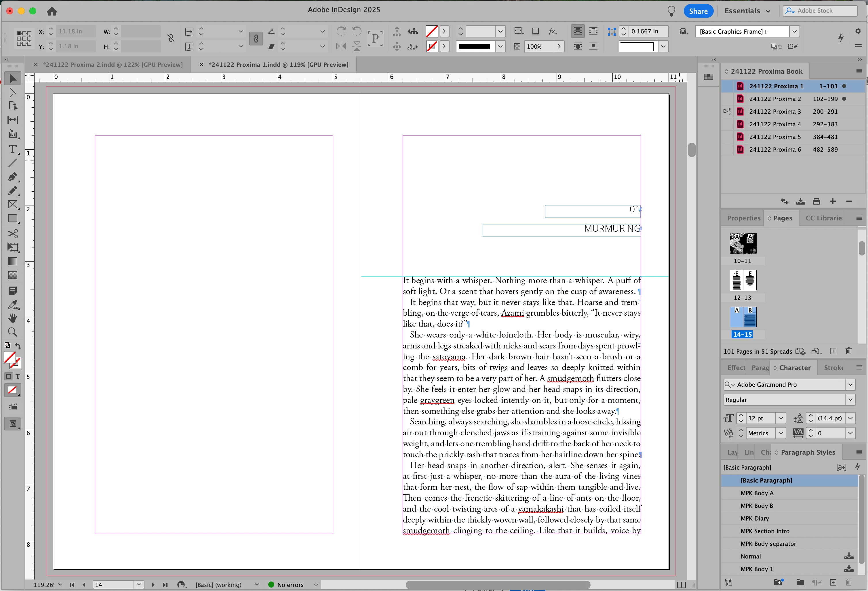Click the save book icon

coord(800,202)
